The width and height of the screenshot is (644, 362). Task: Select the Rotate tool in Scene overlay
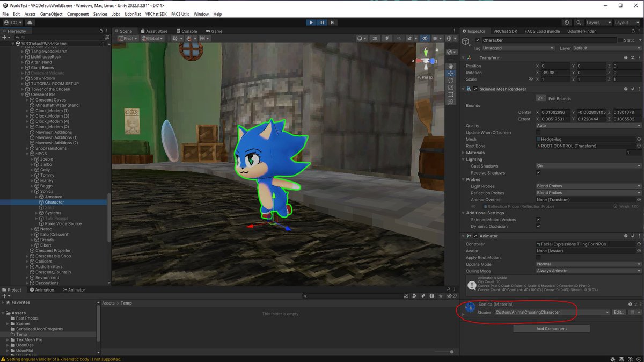(451, 81)
